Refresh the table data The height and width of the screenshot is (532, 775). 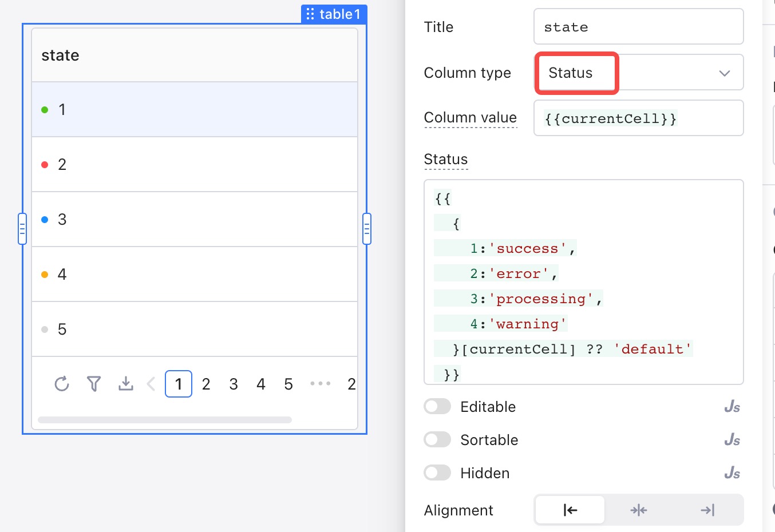[x=62, y=384]
